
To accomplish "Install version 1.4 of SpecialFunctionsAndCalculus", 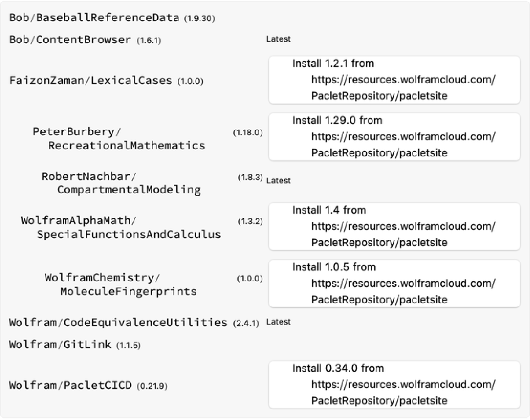I will (394, 226).
